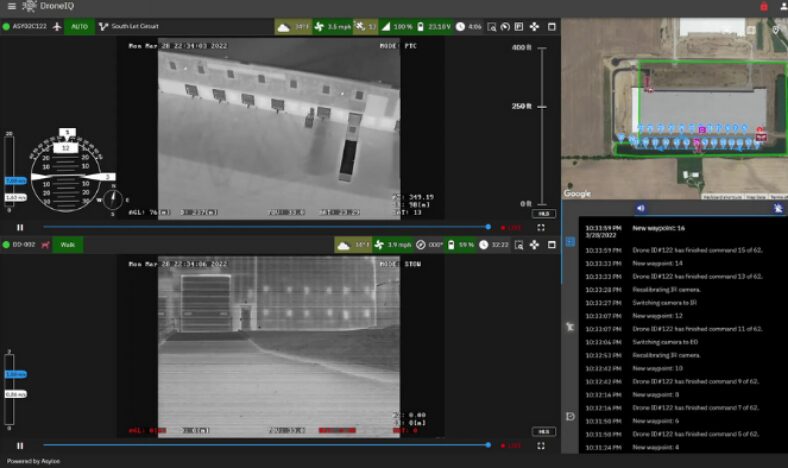Click the AUTO flight mode button
788x468 pixels.
[79, 26]
